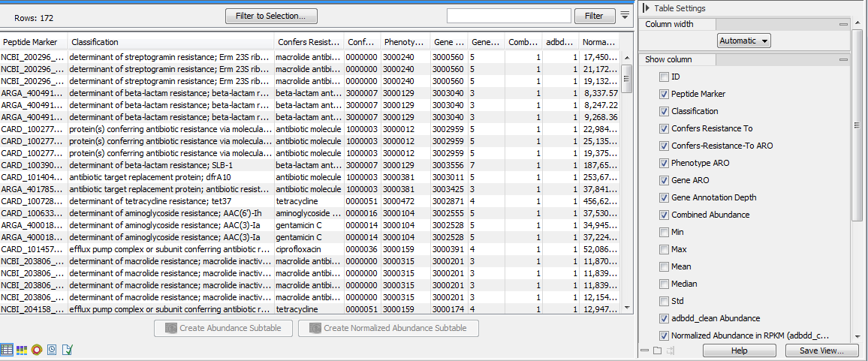The height and width of the screenshot is (361, 868).
Task: Collapse all settings groups with dash icon
Action: (x=644, y=350)
